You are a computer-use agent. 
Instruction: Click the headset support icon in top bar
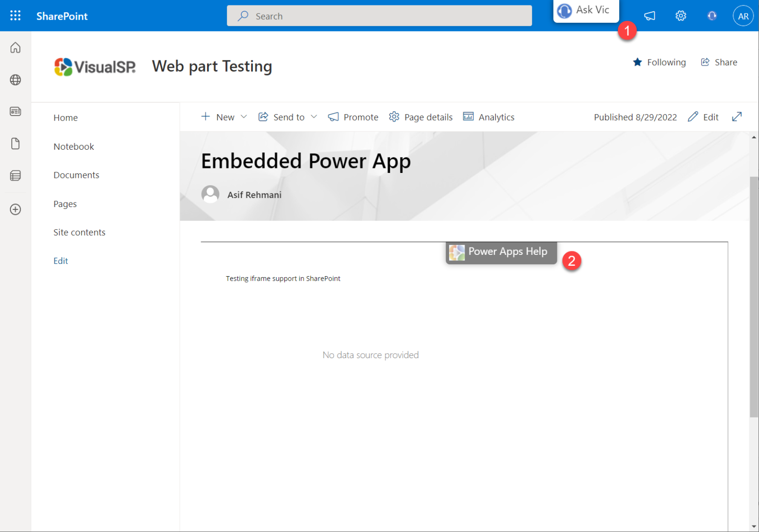712,15
